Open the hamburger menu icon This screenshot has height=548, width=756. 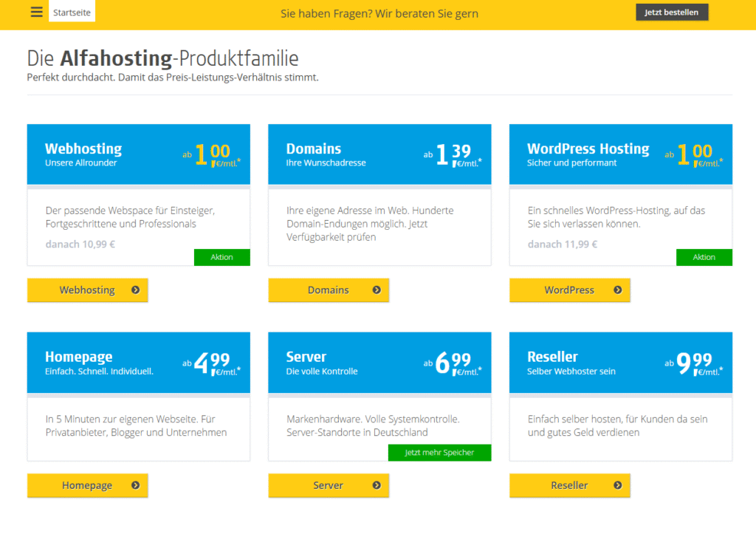click(x=37, y=12)
